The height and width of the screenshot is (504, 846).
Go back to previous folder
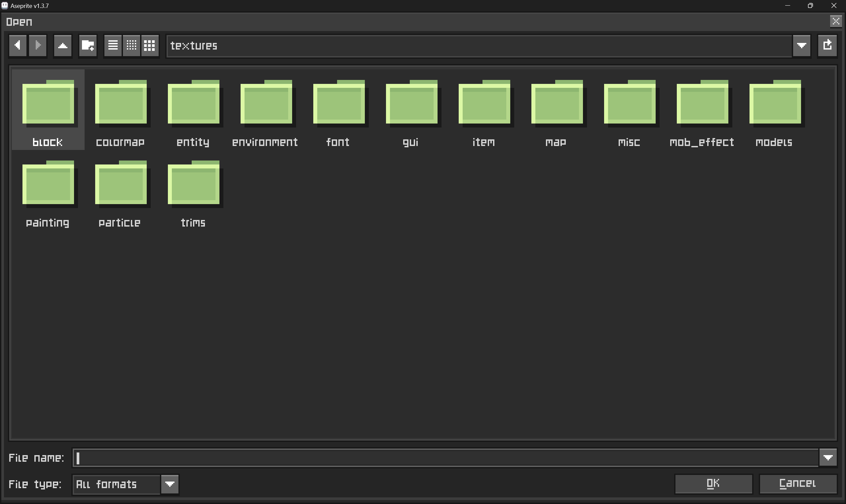coord(18,45)
